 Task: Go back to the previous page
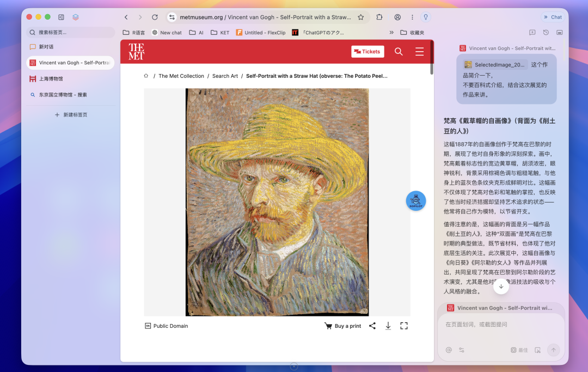click(x=126, y=17)
